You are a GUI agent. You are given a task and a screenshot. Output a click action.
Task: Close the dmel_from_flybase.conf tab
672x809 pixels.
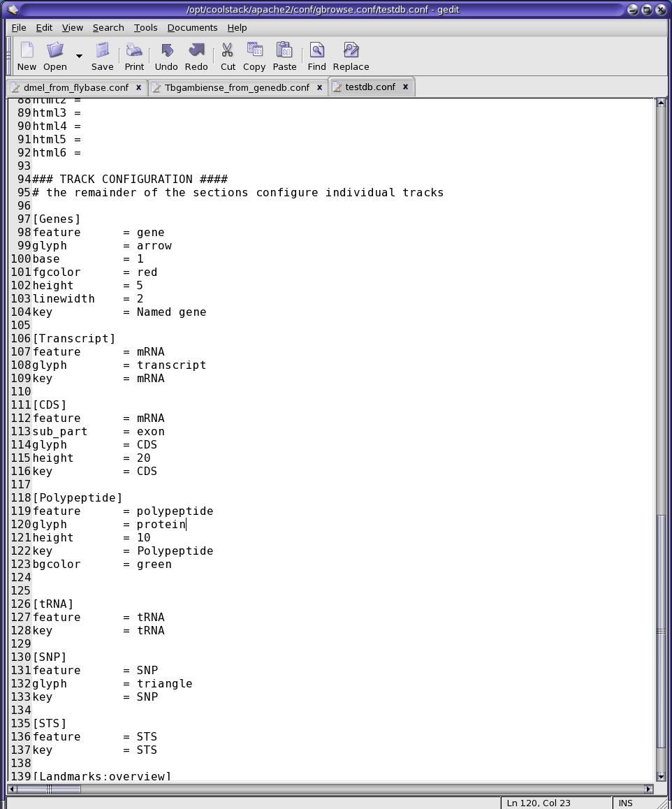pyautogui.click(x=138, y=87)
